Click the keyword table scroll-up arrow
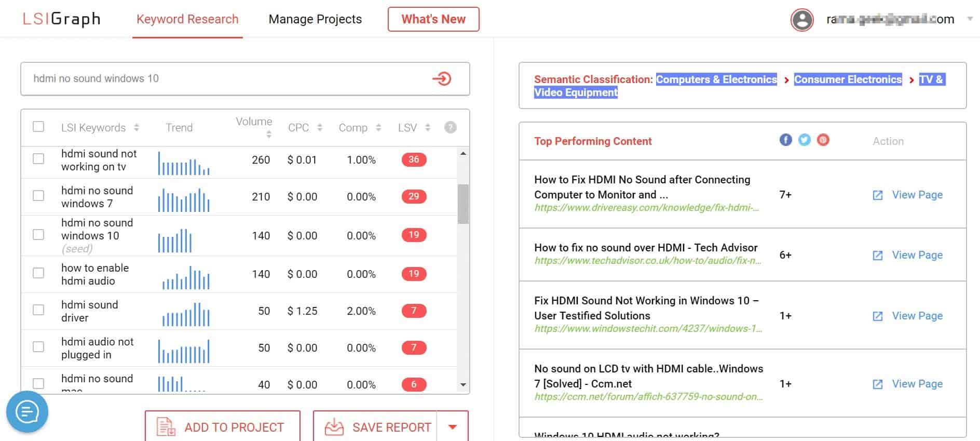Viewport: 980px width, 441px height. coord(463,153)
